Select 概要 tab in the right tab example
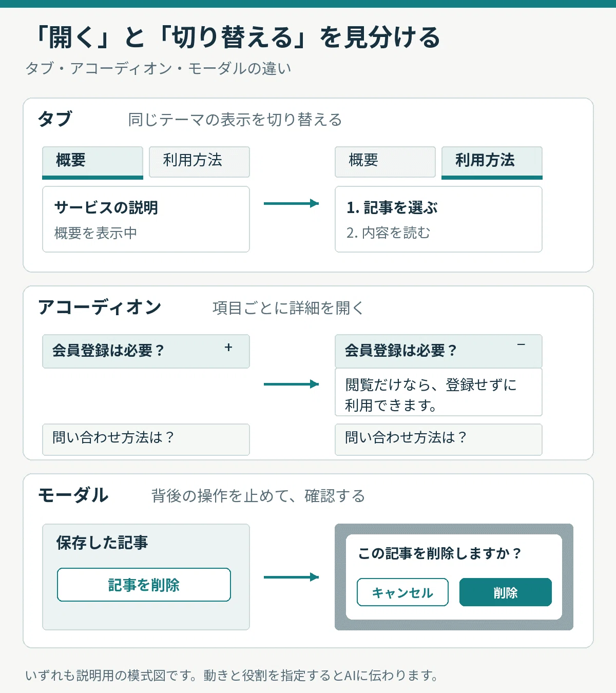The image size is (616, 693). tap(385, 162)
